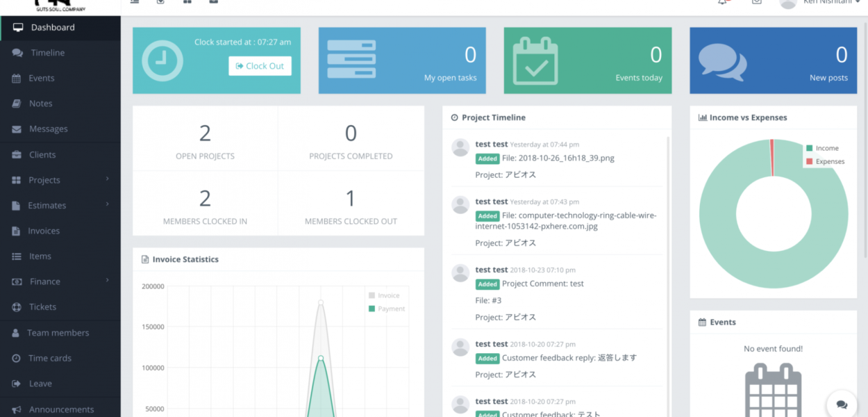The image size is (868, 417).
Task: Click the Tickets lifebuoy icon in sidebar
Action: click(16, 307)
